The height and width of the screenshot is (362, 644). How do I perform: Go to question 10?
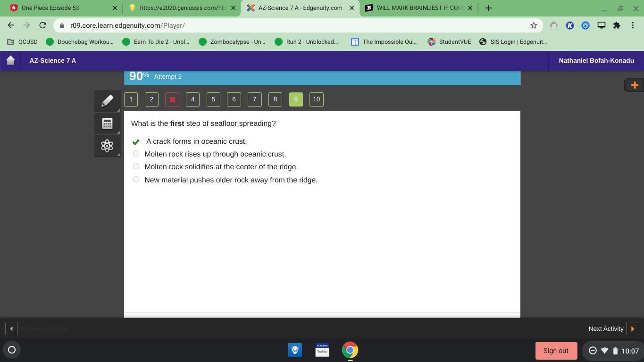(x=317, y=99)
